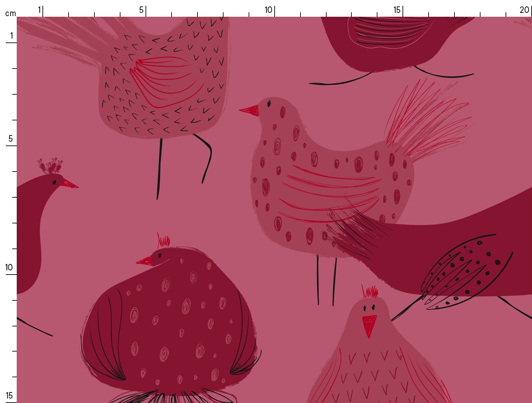
Task: Select the 10 mark on the horizontal ruler
Action: click(x=269, y=10)
